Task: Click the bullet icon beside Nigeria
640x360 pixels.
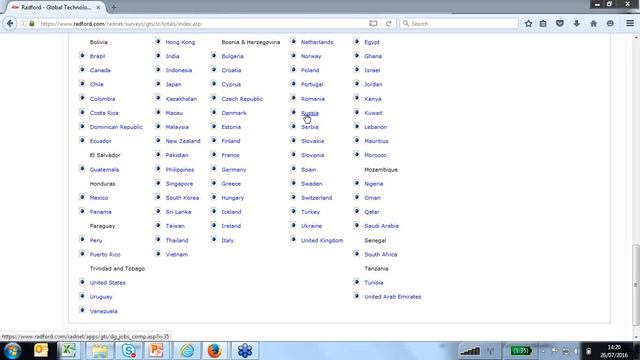Action: [x=356, y=183]
